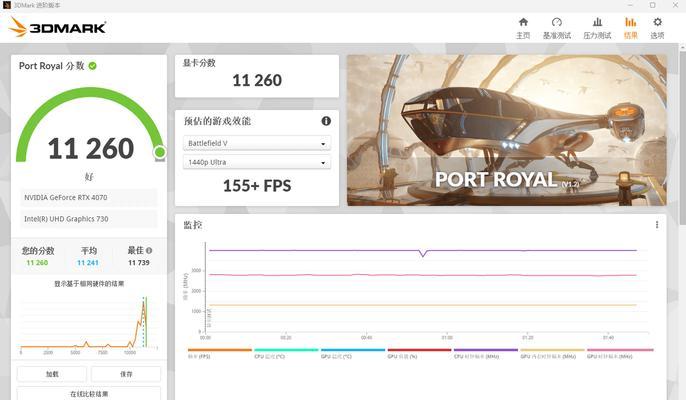Open the 基准测试 benchmarks tab
Screen dimensions: 686x400
pos(556,28)
